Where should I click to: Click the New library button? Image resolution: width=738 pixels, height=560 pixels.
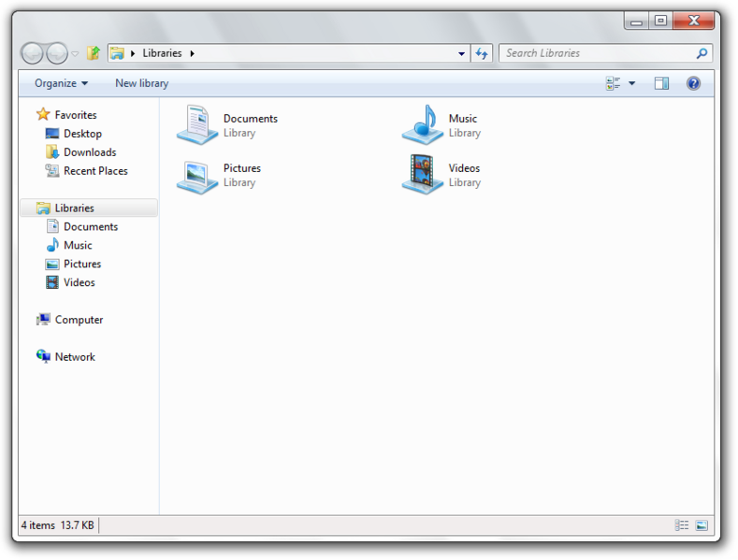tap(141, 83)
